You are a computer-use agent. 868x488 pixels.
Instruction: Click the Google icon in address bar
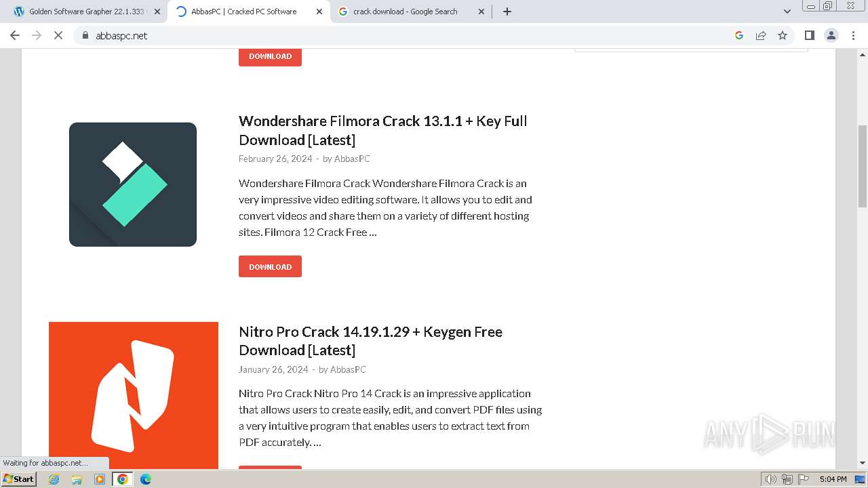tap(739, 35)
